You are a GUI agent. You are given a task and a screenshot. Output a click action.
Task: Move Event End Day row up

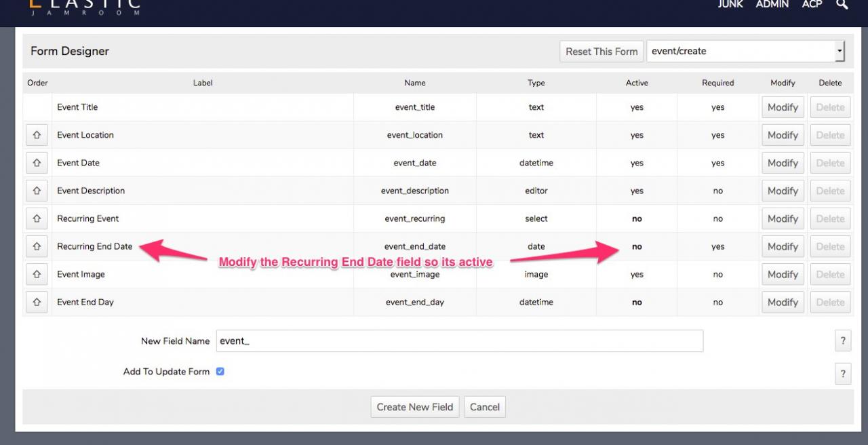(x=37, y=302)
